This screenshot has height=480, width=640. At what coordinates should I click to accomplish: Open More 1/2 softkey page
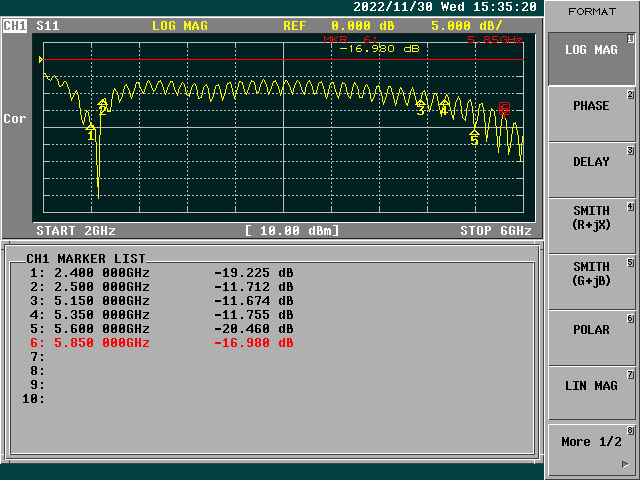click(x=591, y=450)
